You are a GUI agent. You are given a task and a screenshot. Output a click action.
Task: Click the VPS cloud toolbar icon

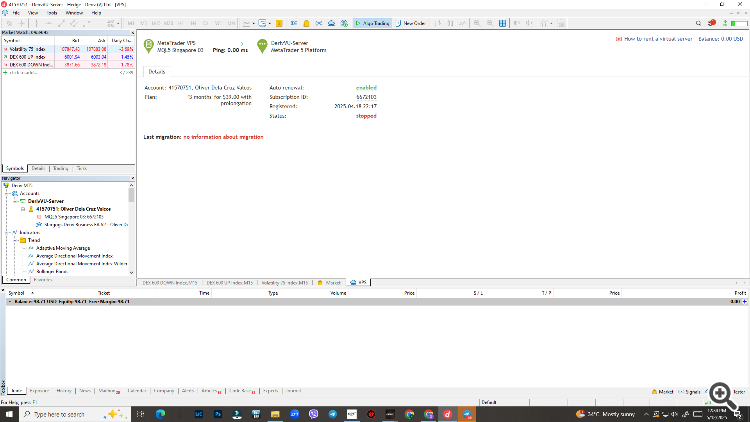pyautogui.click(x=331, y=23)
